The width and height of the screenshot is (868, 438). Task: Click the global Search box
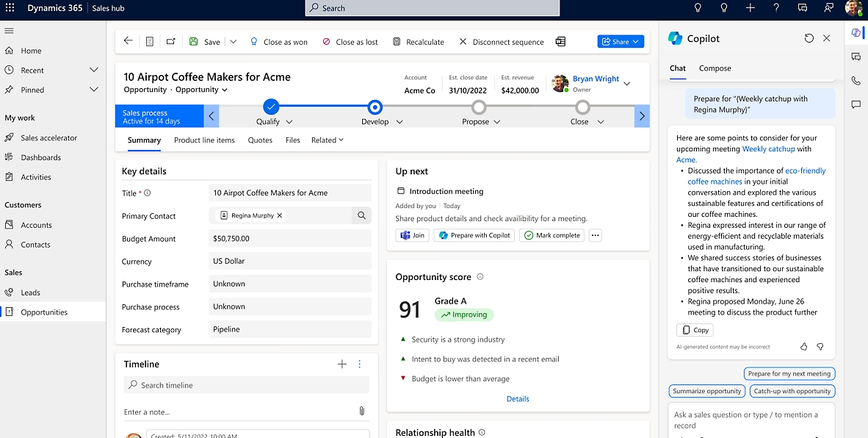[433, 8]
